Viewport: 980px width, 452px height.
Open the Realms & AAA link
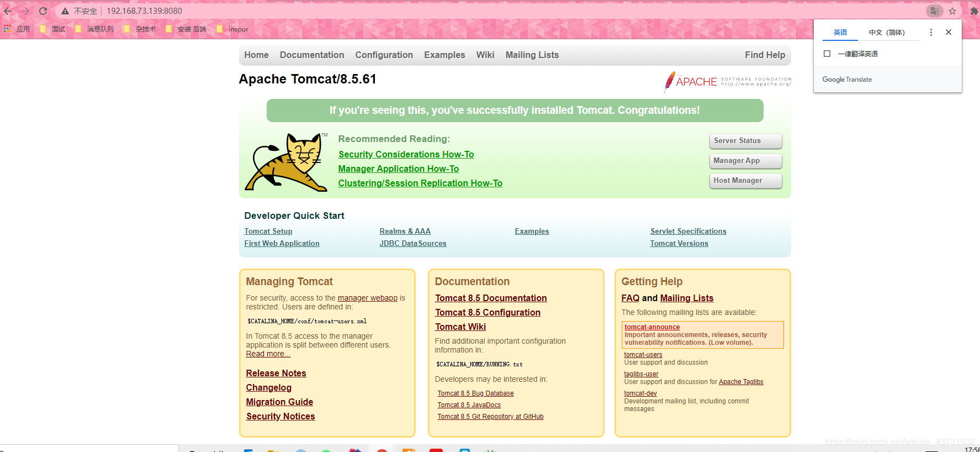coord(405,232)
